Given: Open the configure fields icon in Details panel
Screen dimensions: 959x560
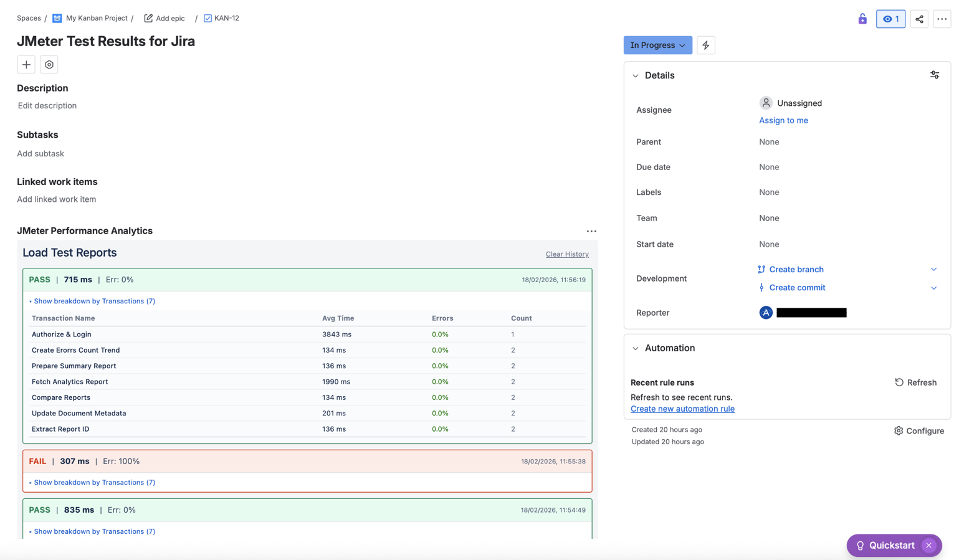Looking at the screenshot, I should pyautogui.click(x=935, y=74).
